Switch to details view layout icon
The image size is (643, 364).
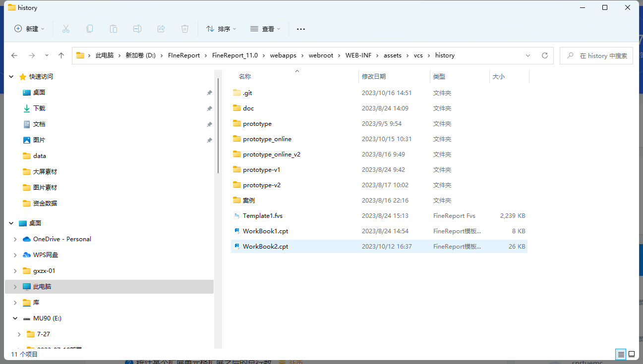coord(621,354)
